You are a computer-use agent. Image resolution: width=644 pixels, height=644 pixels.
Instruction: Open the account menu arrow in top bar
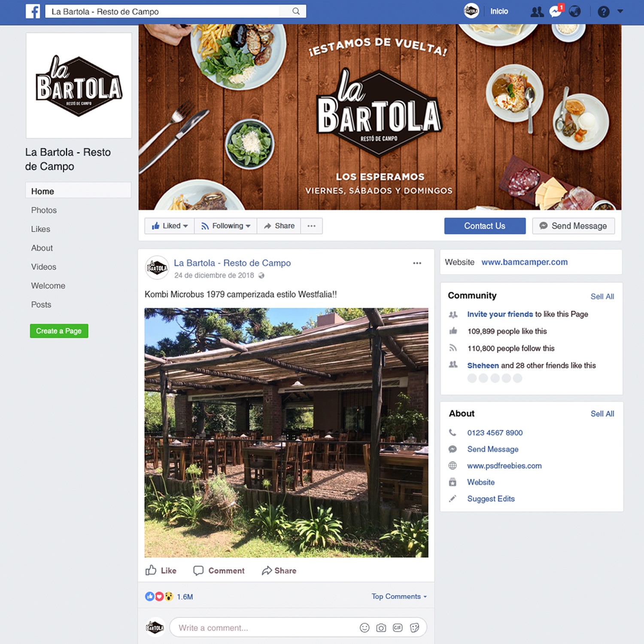click(620, 11)
